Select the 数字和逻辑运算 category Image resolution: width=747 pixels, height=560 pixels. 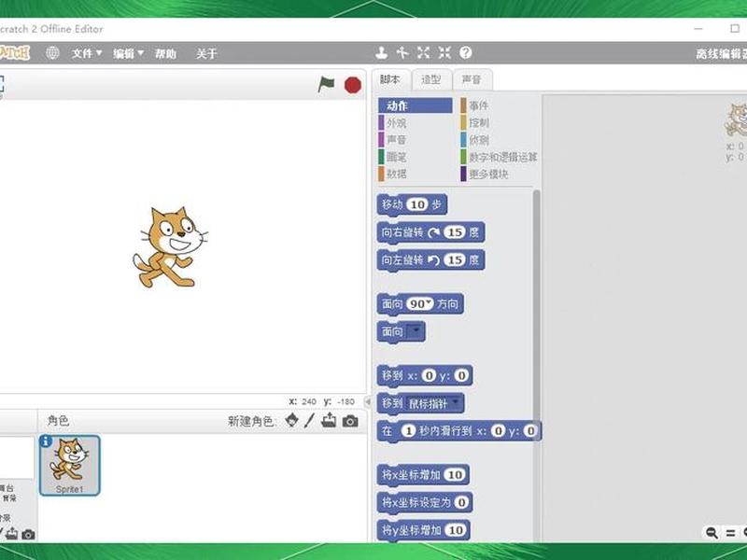click(499, 157)
